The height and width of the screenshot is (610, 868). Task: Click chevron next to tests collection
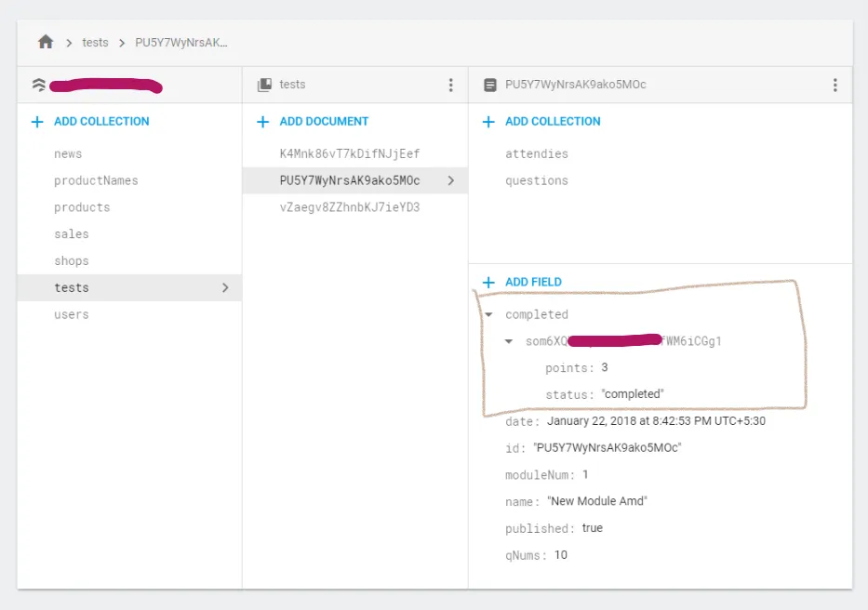coord(225,288)
